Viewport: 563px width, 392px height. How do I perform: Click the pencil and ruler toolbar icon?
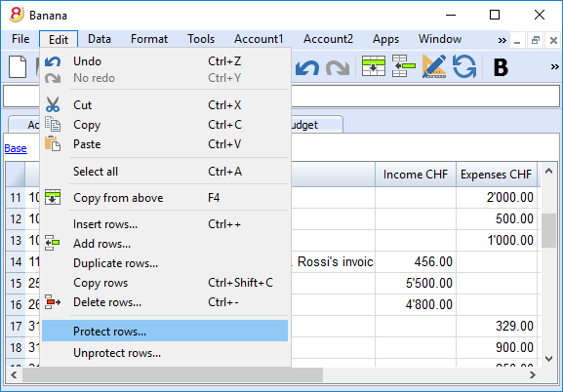(x=434, y=66)
